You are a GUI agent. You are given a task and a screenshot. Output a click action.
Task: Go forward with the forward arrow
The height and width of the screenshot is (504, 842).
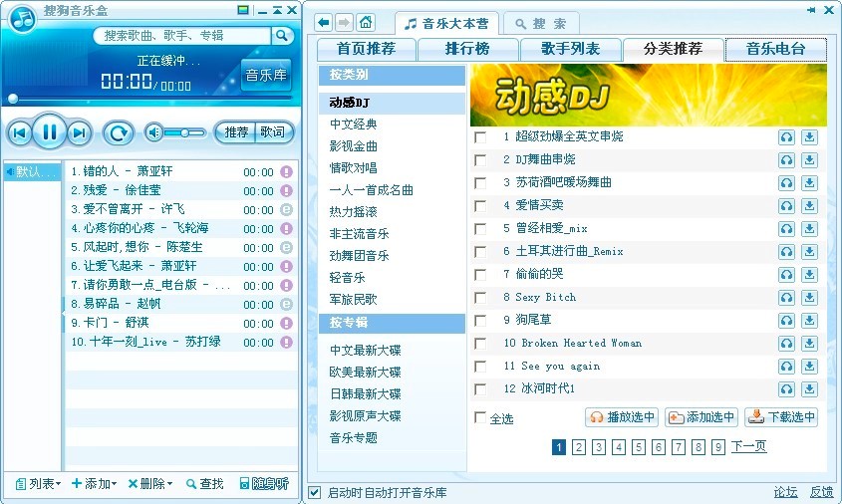tap(344, 23)
